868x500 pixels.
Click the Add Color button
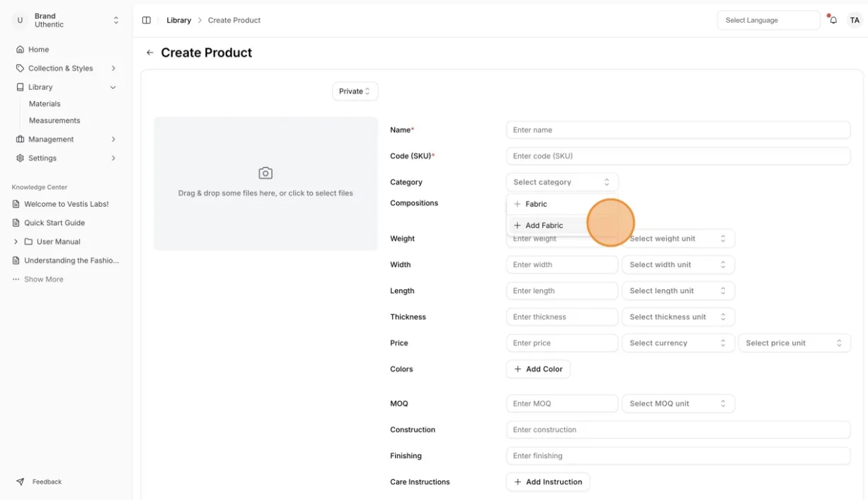(x=538, y=369)
